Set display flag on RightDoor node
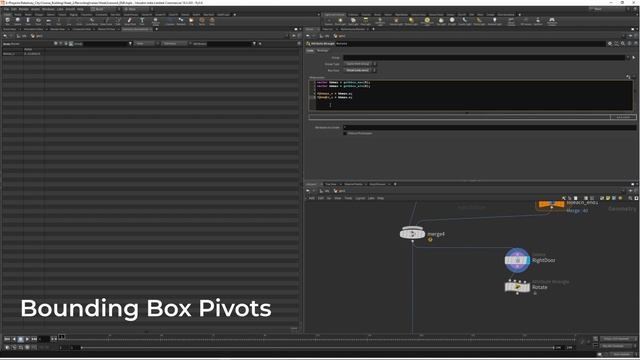This screenshot has height=360, width=640. [x=528, y=260]
